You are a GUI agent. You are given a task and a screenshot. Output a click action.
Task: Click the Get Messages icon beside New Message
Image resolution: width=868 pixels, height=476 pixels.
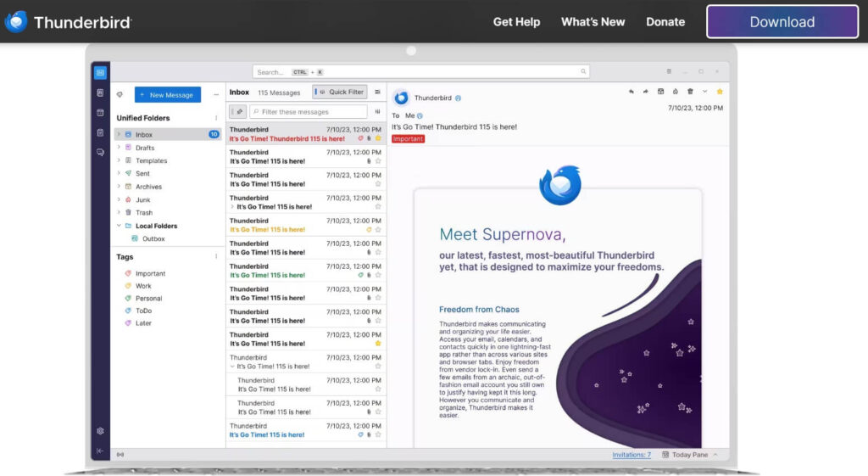pos(120,95)
